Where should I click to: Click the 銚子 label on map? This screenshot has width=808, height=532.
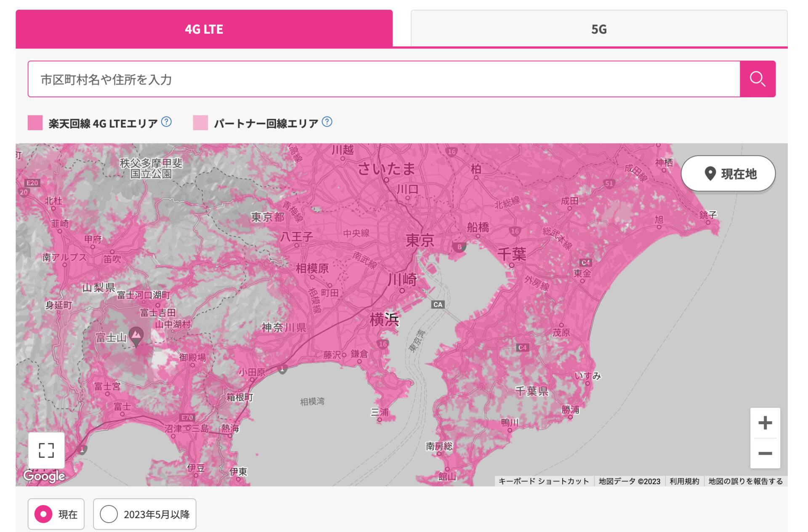click(708, 215)
